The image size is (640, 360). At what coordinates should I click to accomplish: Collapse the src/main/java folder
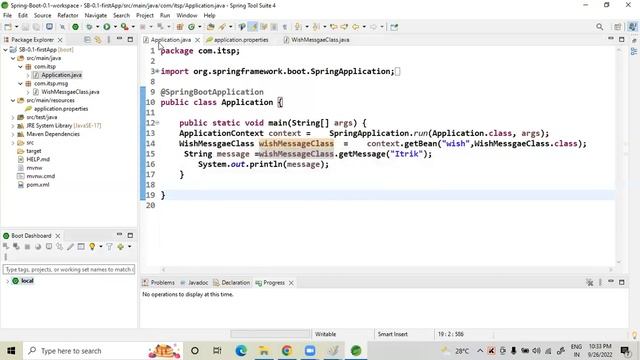(x=13, y=58)
